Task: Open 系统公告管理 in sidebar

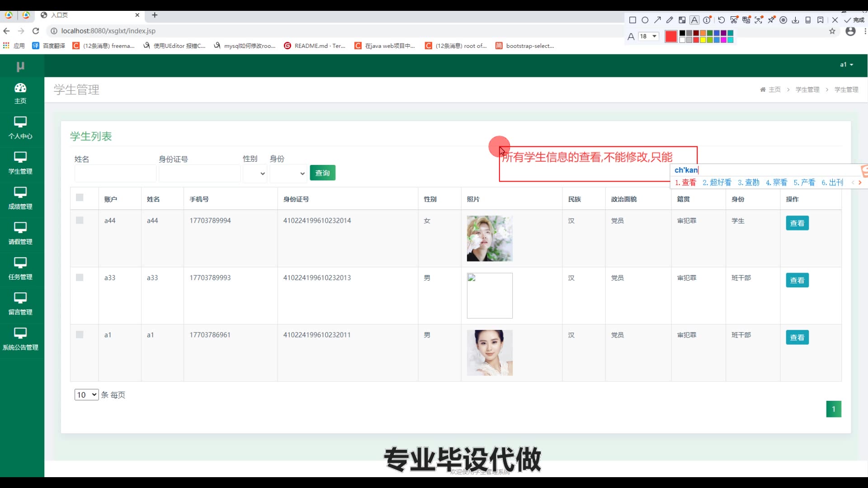Action: [20, 340]
